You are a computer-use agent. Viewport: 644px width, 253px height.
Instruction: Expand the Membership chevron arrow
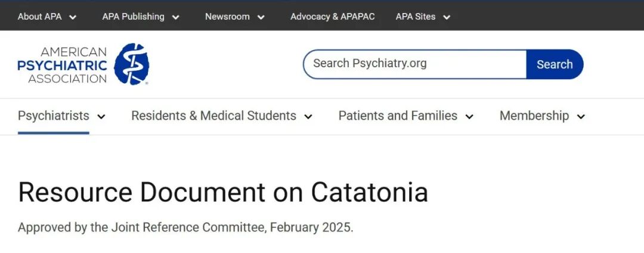tap(581, 117)
